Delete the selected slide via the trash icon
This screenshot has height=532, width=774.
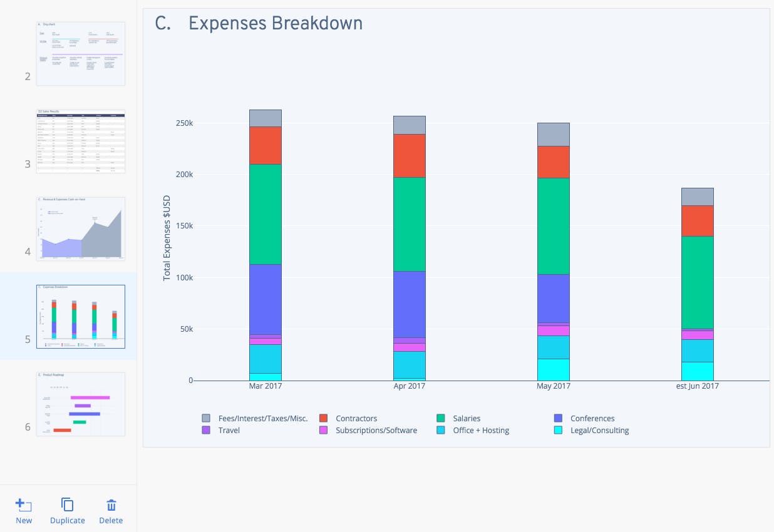coord(111,504)
